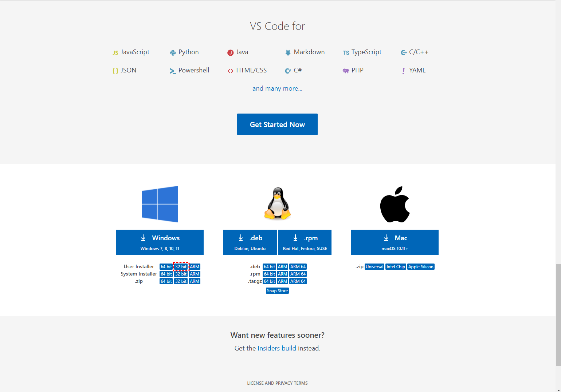
Task: Download VS Code for Mac
Action: 395,242
